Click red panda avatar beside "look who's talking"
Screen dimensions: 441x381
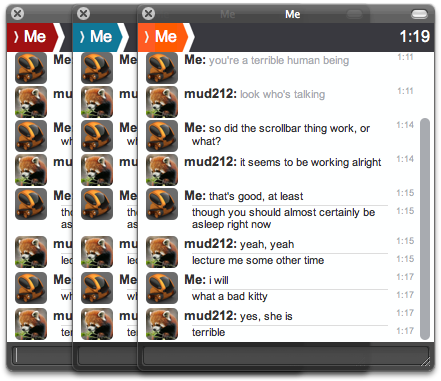(x=162, y=102)
